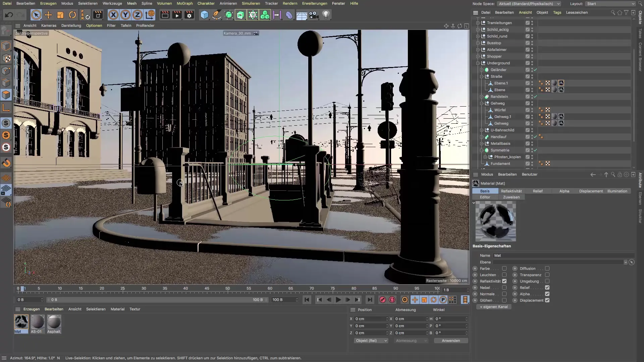
Task: Enable the Transparenz channel checkbox
Action: coord(547,275)
